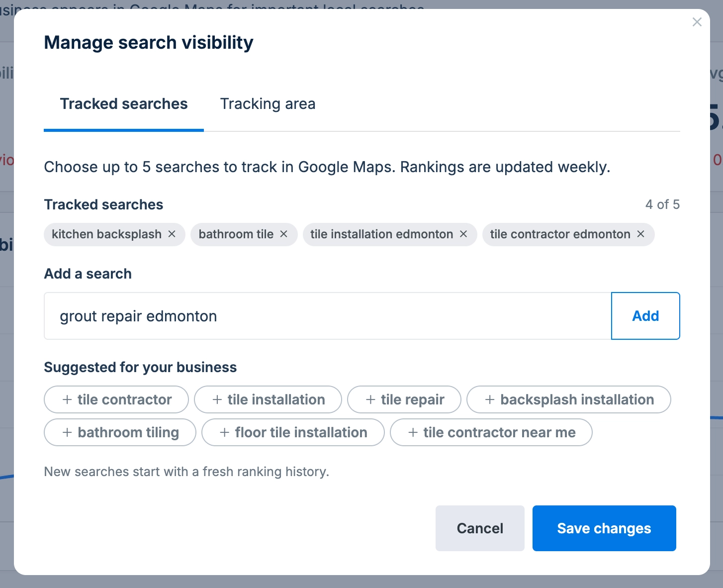The width and height of the screenshot is (723, 588).
Task: Remove the 'bathroom tile' tracked search
Action: pos(284,234)
